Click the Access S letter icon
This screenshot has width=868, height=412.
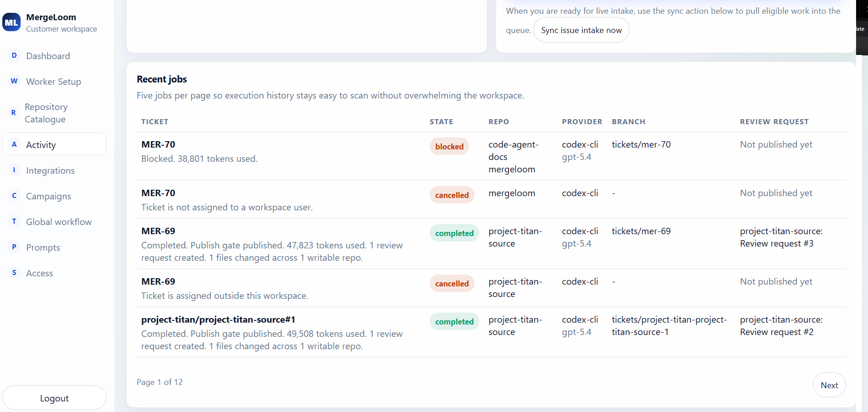click(x=14, y=273)
